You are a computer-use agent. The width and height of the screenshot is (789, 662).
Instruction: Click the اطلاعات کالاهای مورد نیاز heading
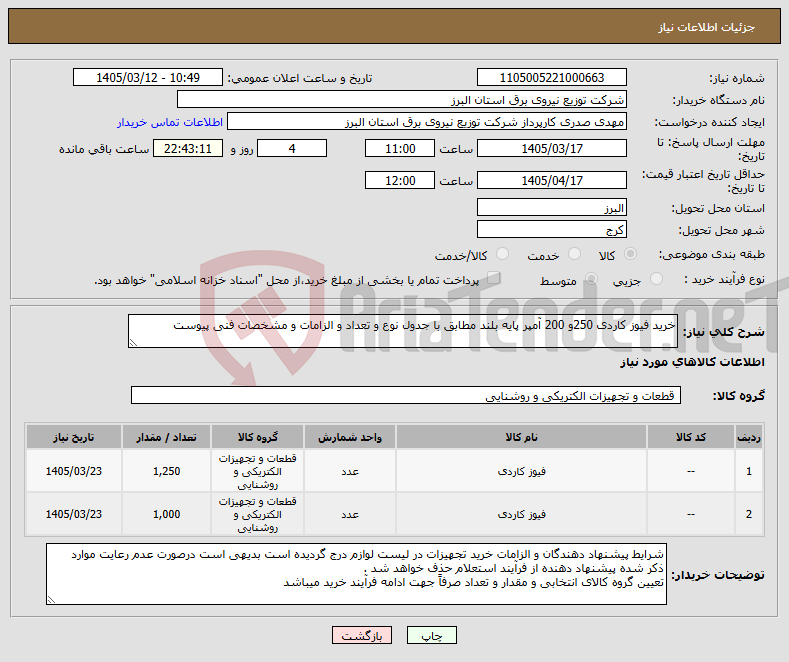(x=692, y=362)
